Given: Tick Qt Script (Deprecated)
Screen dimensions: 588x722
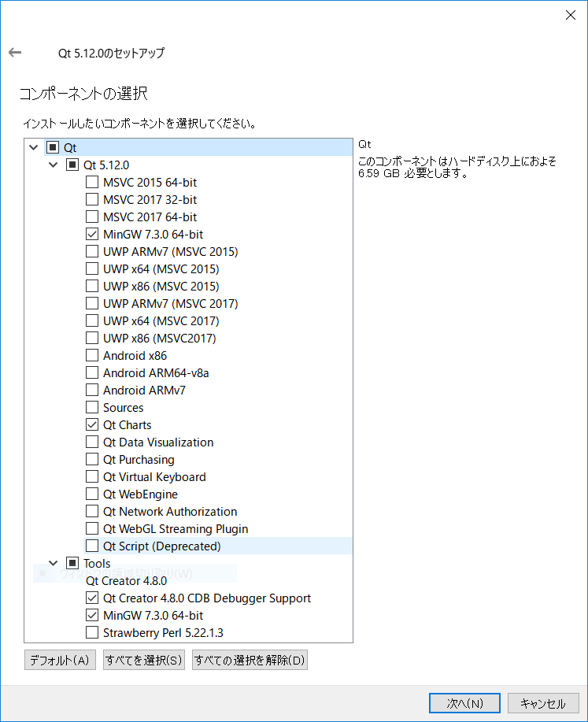Looking at the screenshot, I should click(x=92, y=546).
